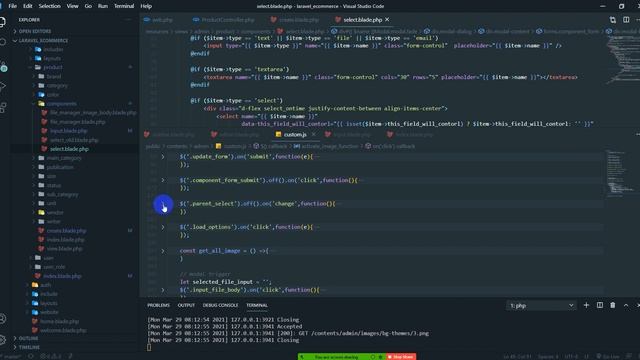Click the lower custom.js editor minimap
The height and width of the screenshot is (360, 640).
coord(619,173)
